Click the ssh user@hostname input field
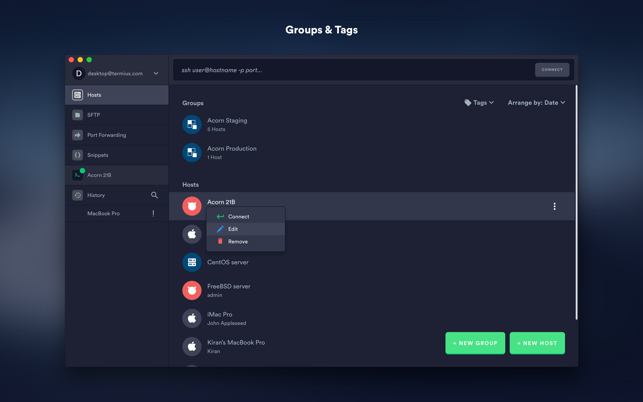The width and height of the screenshot is (643, 402). pos(353,70)
